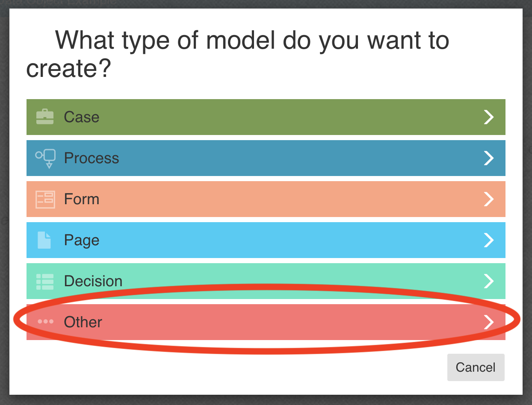The height and width of the screenshot is (405, 532).
Task: Expand the Page row arrow
Action: click(488, 240)
